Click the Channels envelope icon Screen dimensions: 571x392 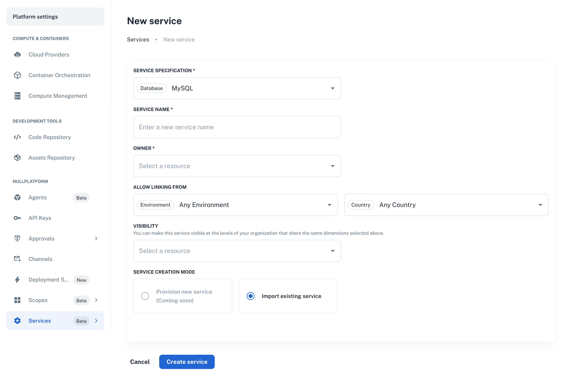pyautogui.click(x=17, y=259)
